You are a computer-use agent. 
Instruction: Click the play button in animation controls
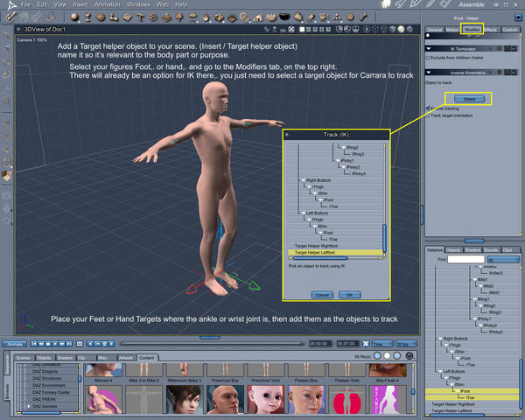pyautogui.click(x=55, y=344)
